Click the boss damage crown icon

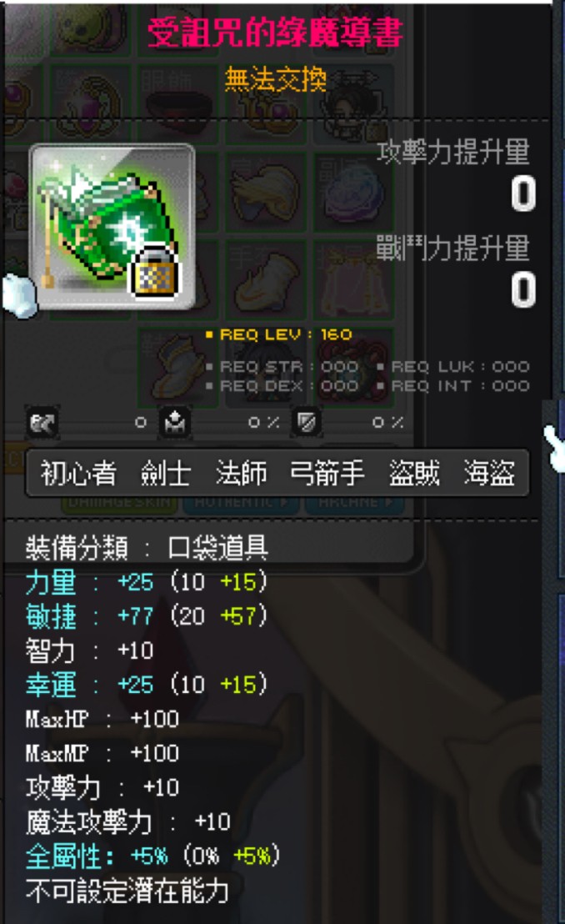point(174,423)
